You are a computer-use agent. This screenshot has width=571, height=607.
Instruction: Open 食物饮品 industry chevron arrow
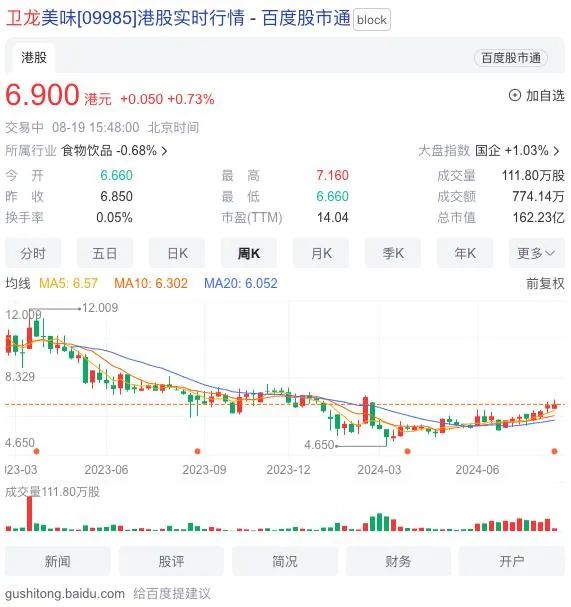[x=165, y=151]
